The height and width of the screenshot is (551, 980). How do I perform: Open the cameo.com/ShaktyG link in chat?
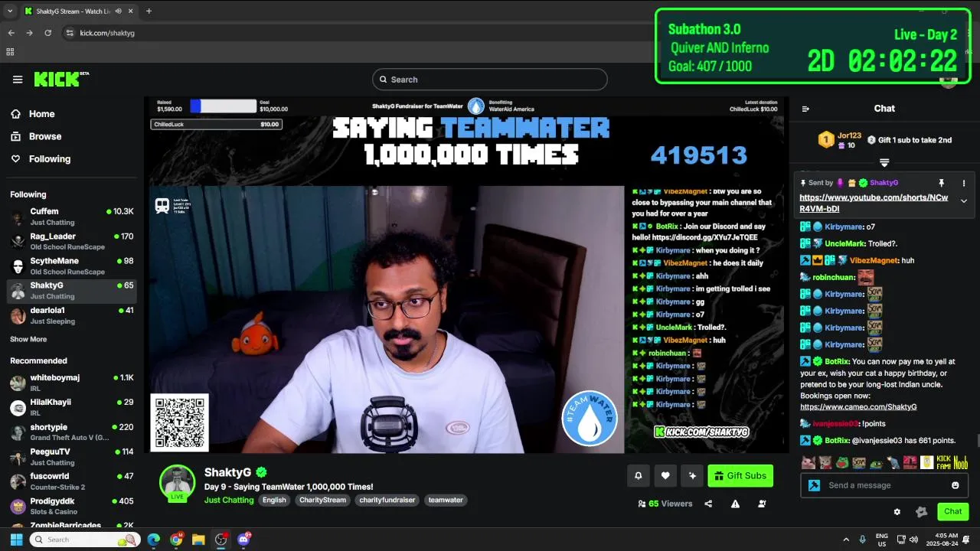point(858,407)
